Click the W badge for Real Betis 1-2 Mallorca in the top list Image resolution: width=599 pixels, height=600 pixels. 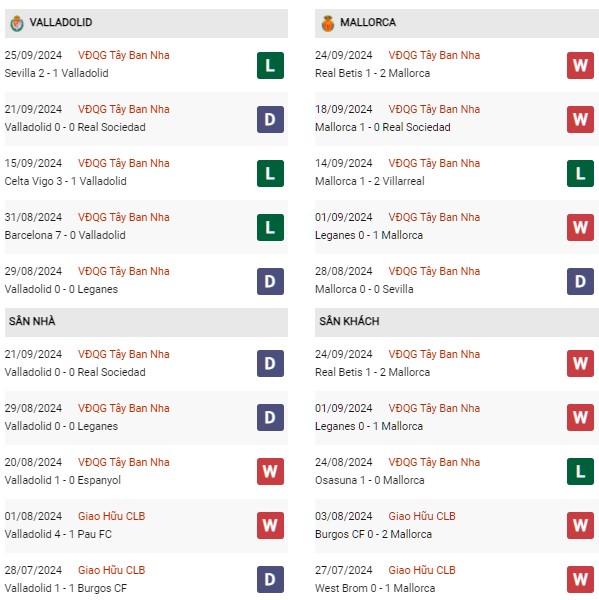[580, 65]
